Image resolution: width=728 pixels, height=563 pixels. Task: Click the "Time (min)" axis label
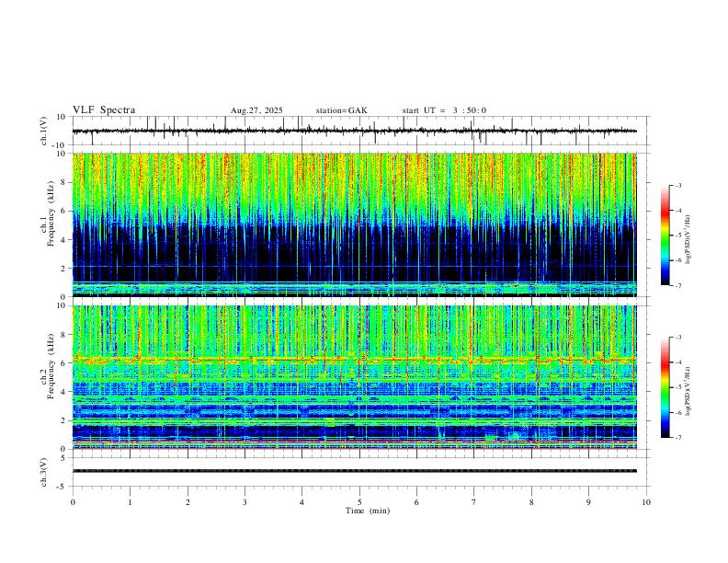[x=368, y=511]
